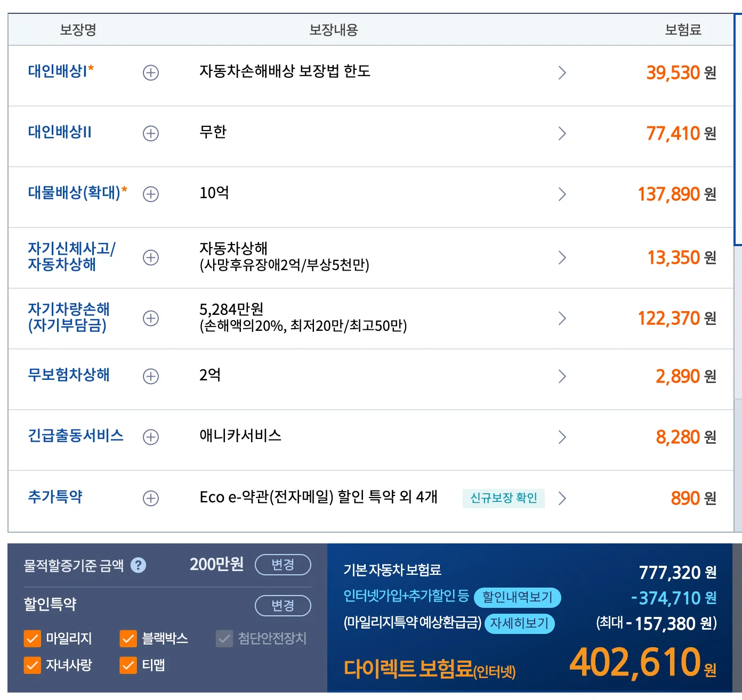Open the 무보험차상해 row details chevron
The image size is (742, 700).
[562, 377]
